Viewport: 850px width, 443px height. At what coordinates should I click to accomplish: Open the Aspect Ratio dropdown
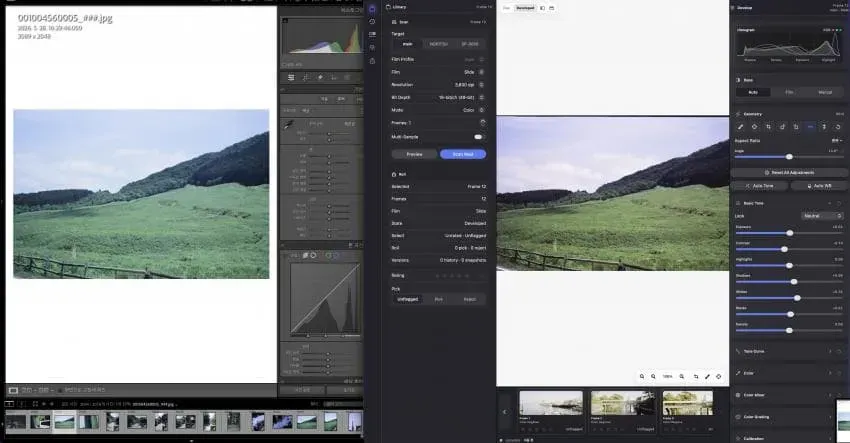click(x=838, y=140)
